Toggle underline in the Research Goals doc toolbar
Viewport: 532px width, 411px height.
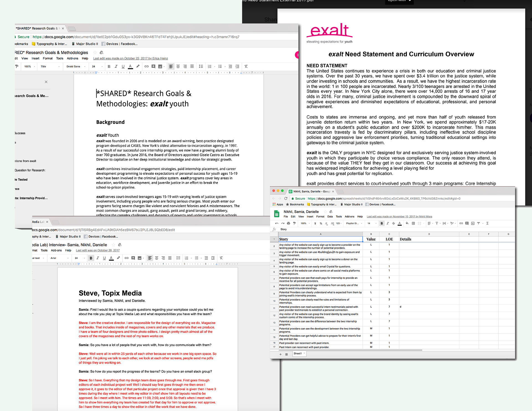click(123, 66)
